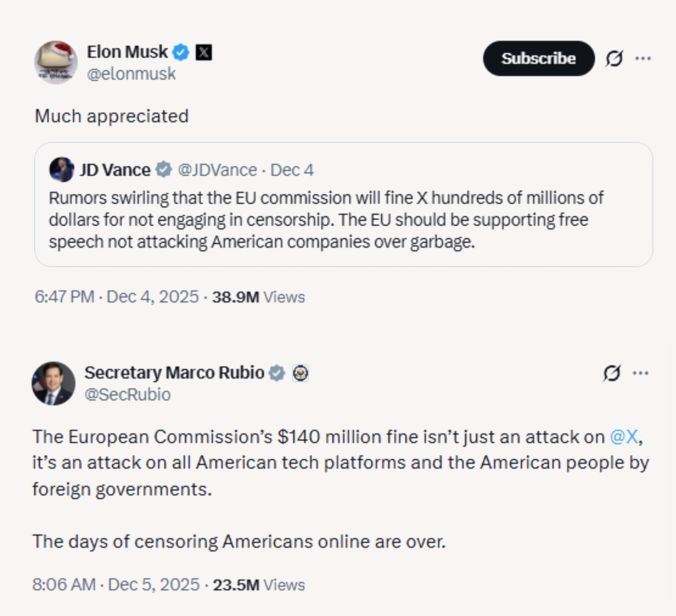Open the more options menu on Rubio's post
This screenshot has width=676, height=616.
tap(641, 373)
